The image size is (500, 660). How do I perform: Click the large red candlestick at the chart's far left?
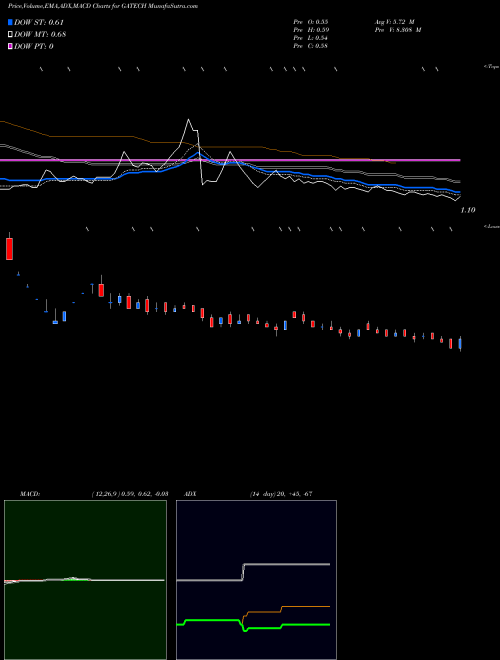pyautogui.click(x=9, y=248)
